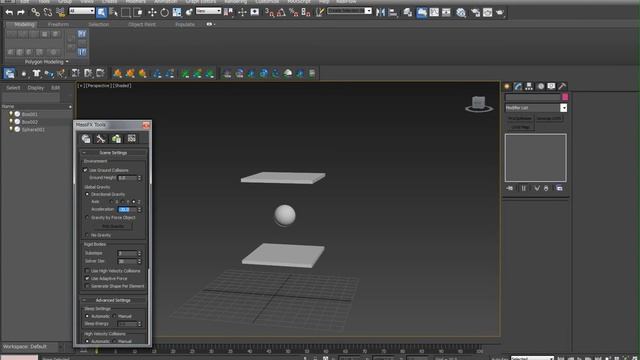The image size is (640, 360).
Task: Open Render Setup icon
Action: (476, 12)
